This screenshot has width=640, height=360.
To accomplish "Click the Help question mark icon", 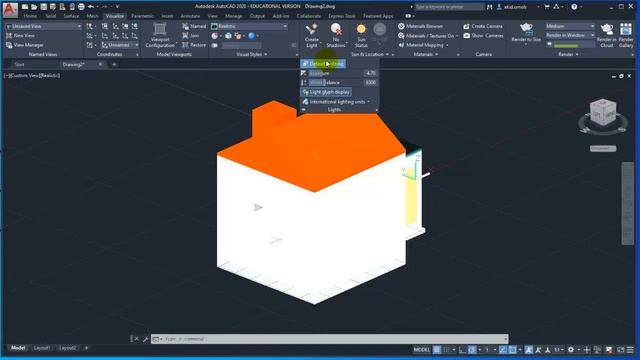I will point(574,7).
